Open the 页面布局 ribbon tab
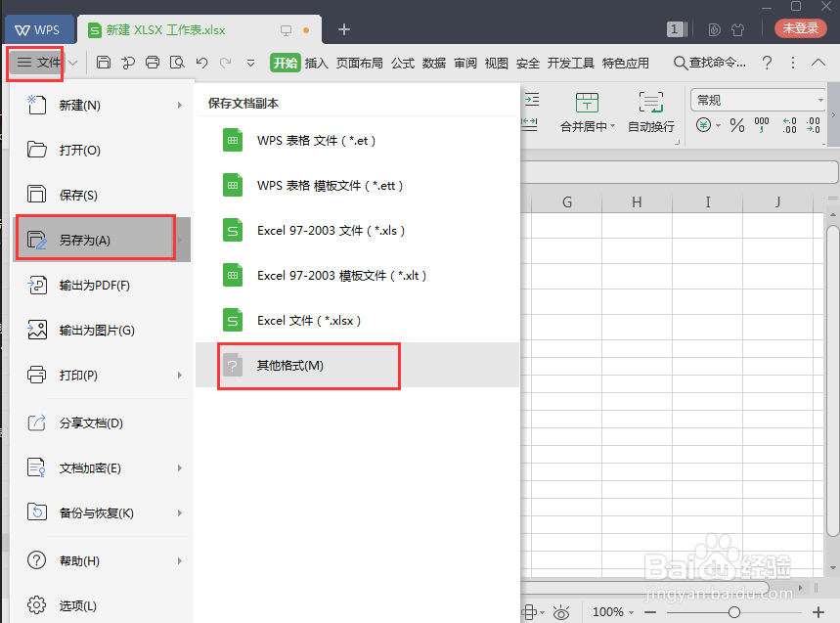 coord(360,64)
